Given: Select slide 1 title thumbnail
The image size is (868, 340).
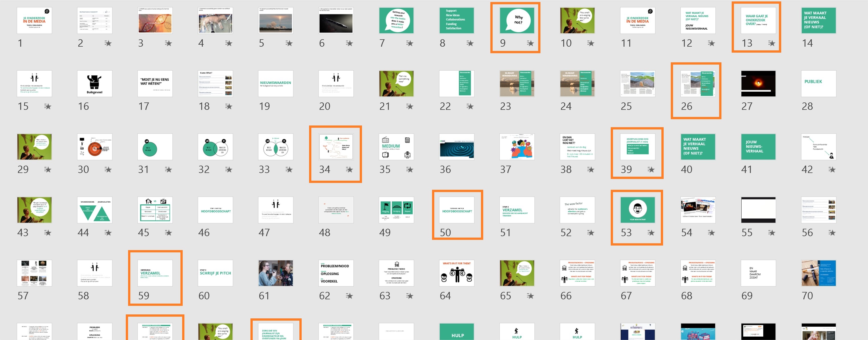Looking at the screenshot, I should pos(34,20).
